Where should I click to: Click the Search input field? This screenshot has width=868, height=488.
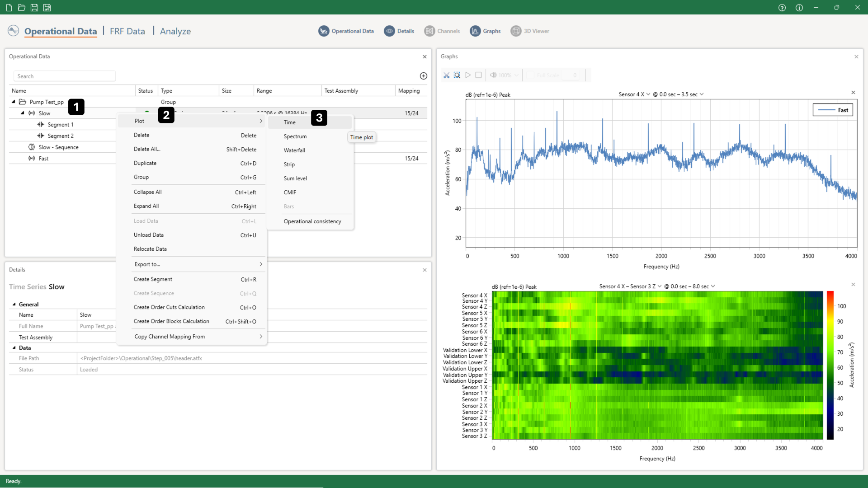[64, 76]
